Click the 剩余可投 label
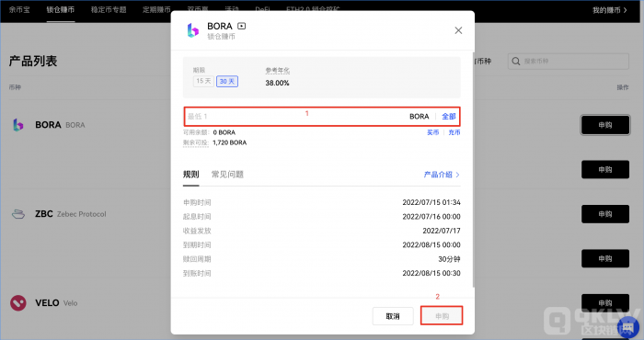Screen dimensions: 644x340 [x=196, y=142]
